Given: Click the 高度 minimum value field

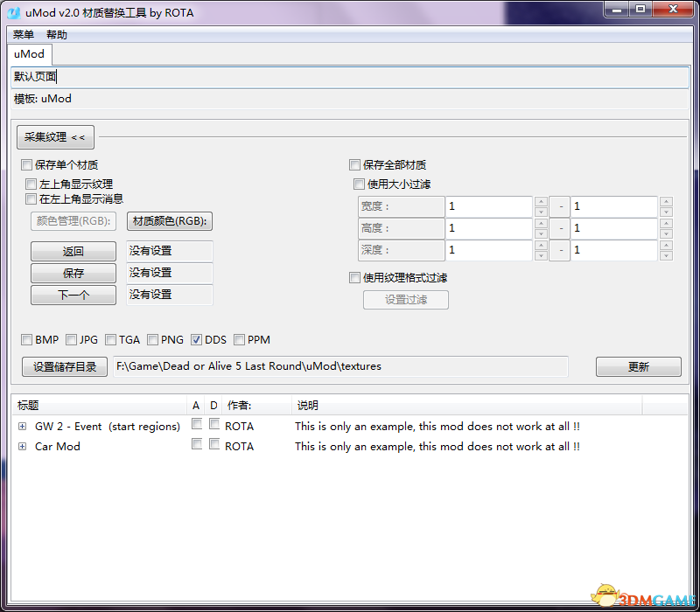Looking at the screenshot, I should (x=489, y=228).
